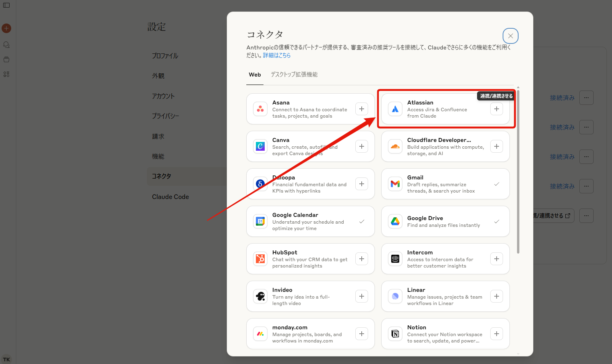Click the connector list scrollbar

point(518,171)
